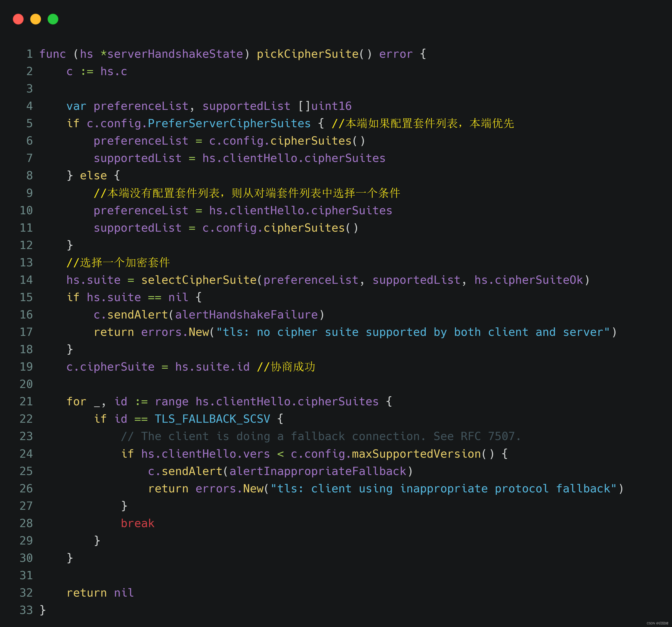Viewport: 672px width, 627px height.
Task: Click the PreferServerCipherSuites identifier
Action: 229,124
